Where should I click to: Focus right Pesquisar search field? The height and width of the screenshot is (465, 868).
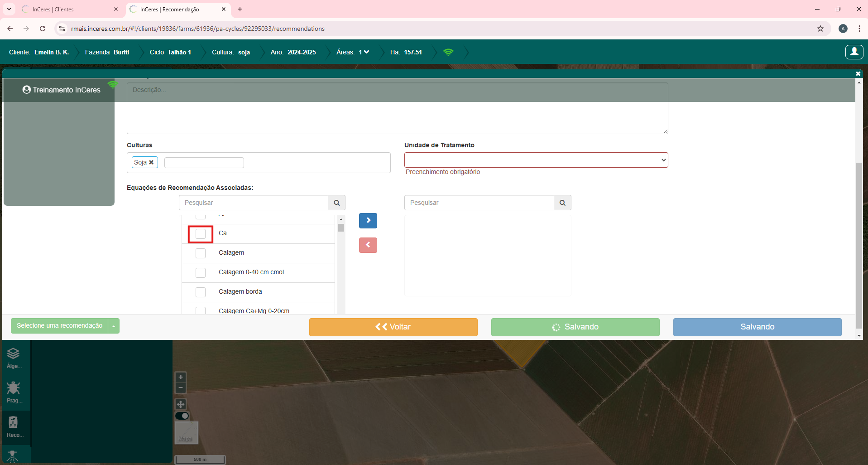479,203
